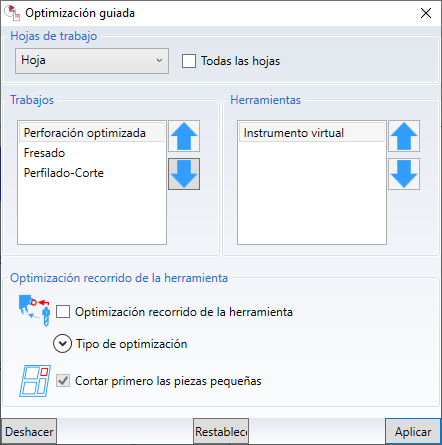Move selected job down in Trabajos list
Screen dimensions: 442x445
184,174
